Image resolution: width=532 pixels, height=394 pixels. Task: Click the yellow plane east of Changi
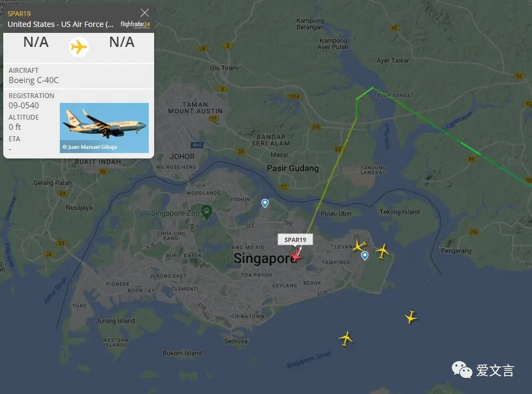(x=383, y=251)
